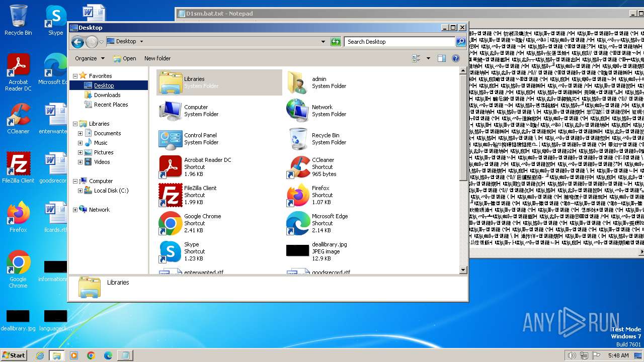Click the Chrome taskbar icon
The image size is (644, 362).
pos(91,355)
